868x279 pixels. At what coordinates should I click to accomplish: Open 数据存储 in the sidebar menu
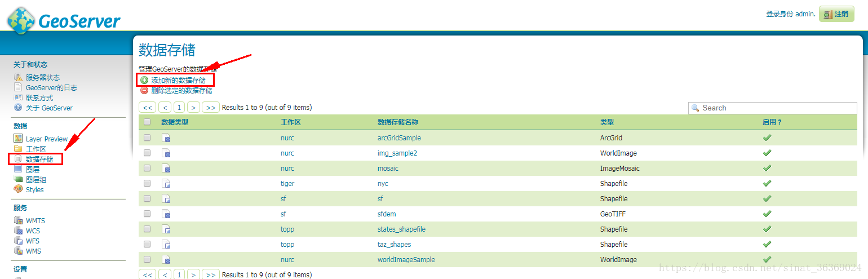point(39,160)
